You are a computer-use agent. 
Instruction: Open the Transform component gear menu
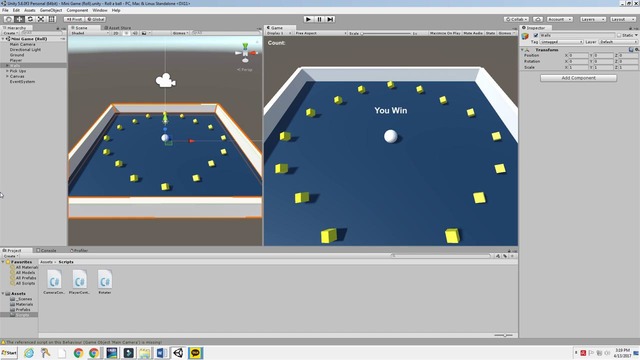tap(637, 49)
